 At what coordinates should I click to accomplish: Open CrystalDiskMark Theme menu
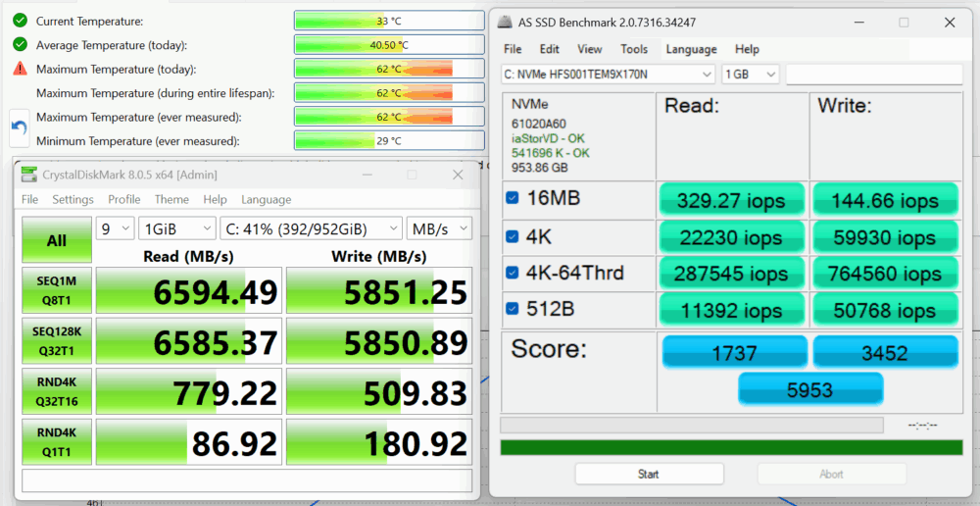coord(171,199)
